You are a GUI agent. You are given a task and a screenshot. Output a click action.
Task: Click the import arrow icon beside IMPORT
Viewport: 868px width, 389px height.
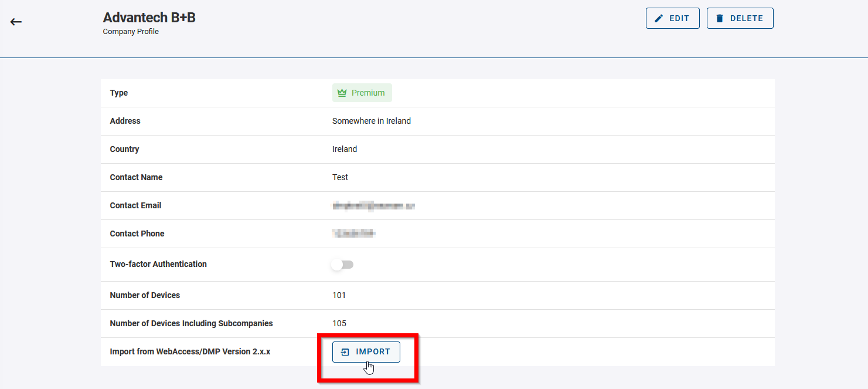(345, 352)
